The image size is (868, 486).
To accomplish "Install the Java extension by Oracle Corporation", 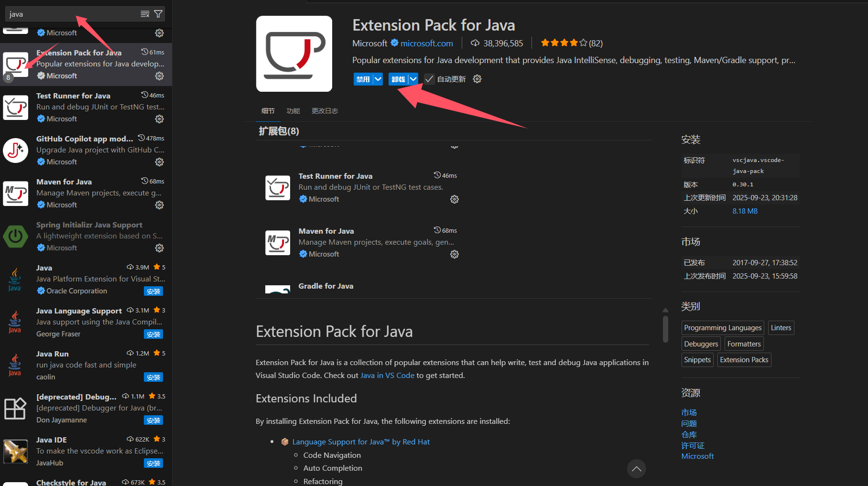I will tap(153, 292).
